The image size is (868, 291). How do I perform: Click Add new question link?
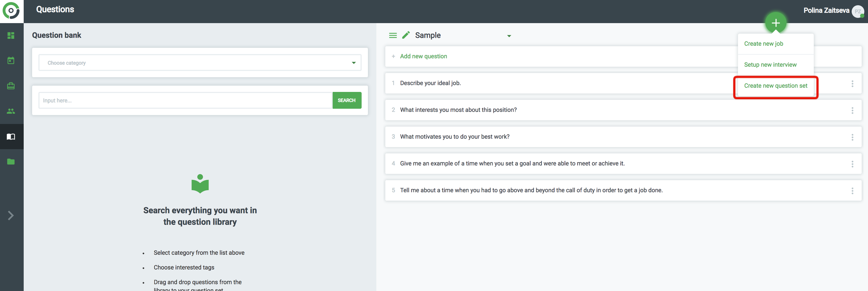tap(423, 56)
